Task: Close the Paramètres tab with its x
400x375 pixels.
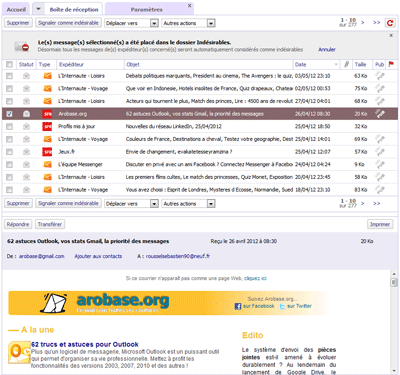Action: pyautogui.click(x=189, y=6)
